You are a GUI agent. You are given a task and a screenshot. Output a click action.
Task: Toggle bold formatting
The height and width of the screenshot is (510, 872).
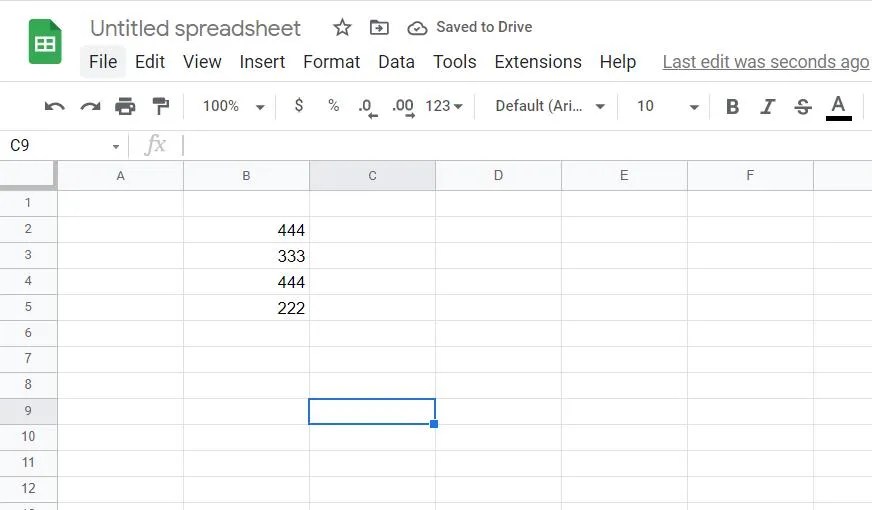pyautogui.click(x=732, y=106)
